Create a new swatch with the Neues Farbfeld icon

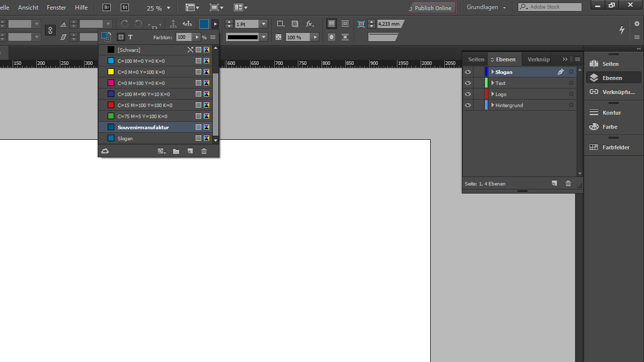tap(190, 151)
